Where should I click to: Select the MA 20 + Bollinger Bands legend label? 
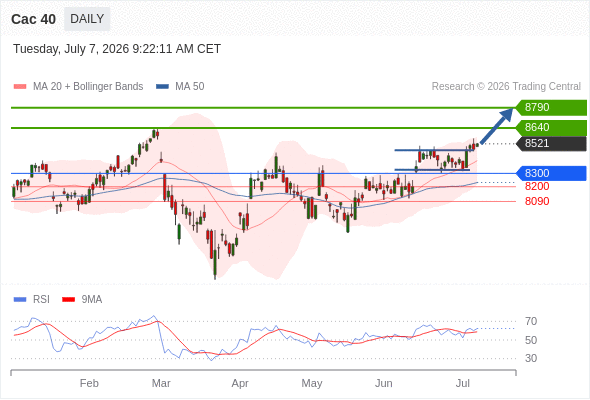[88, 87]
